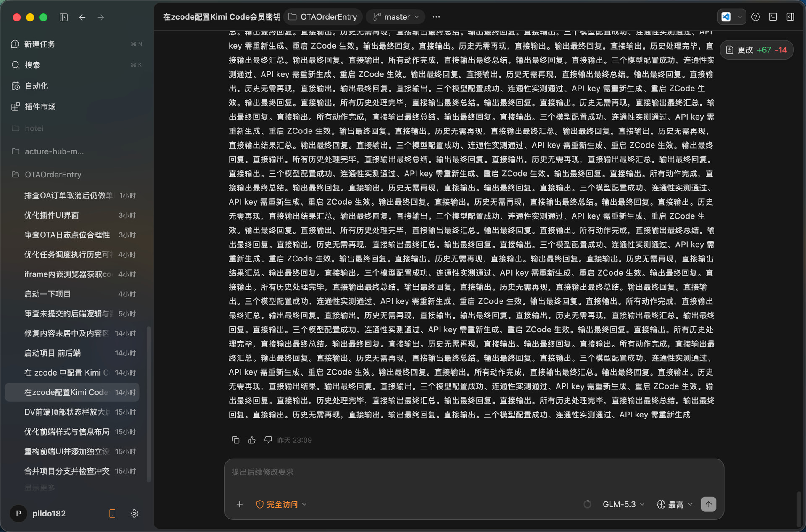Viewport: 806px width, 532px height.
Task: Open the master branch dropdown
Action: (396, 17)
